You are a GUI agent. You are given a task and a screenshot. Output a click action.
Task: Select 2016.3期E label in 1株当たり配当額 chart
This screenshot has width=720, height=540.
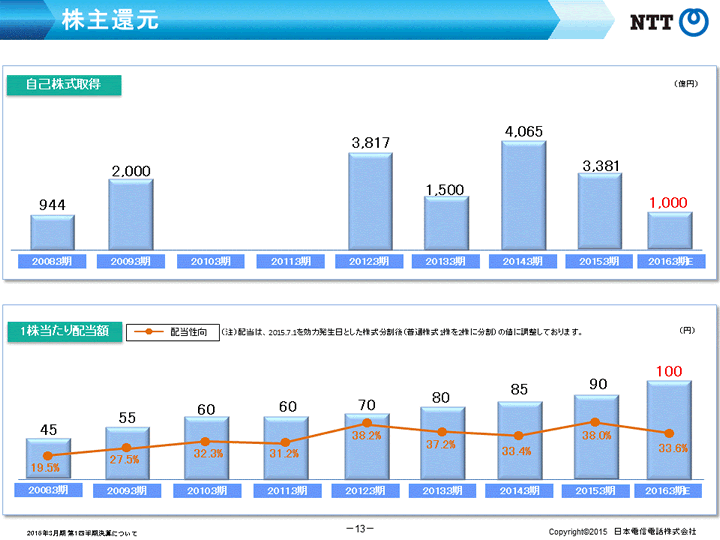point(668,491)
